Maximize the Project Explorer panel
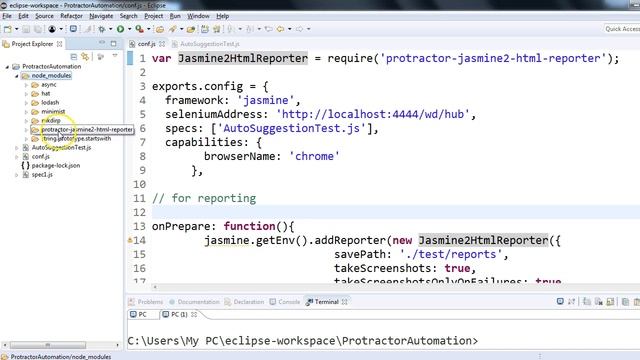 click(113, 43)
